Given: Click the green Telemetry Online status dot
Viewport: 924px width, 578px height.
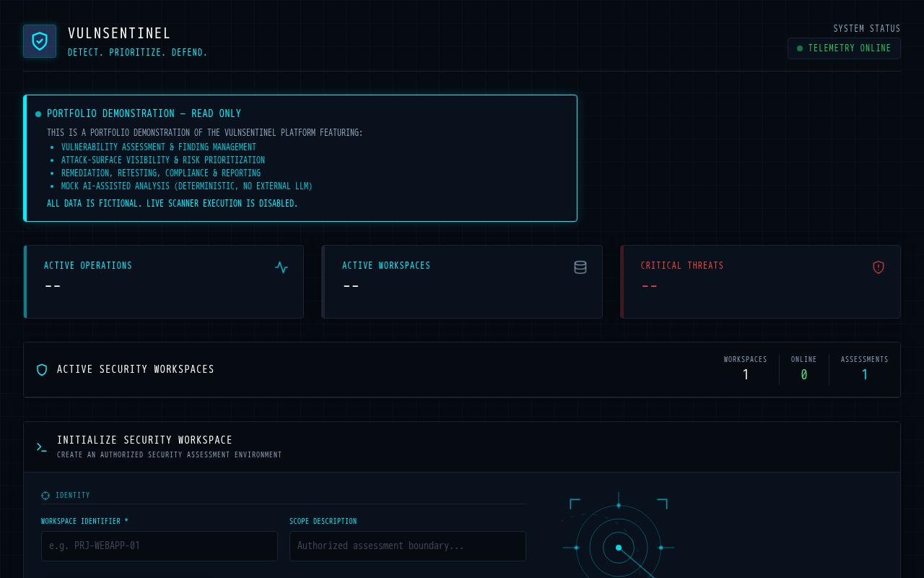Looking at the screenshot, I should (800, 48).
